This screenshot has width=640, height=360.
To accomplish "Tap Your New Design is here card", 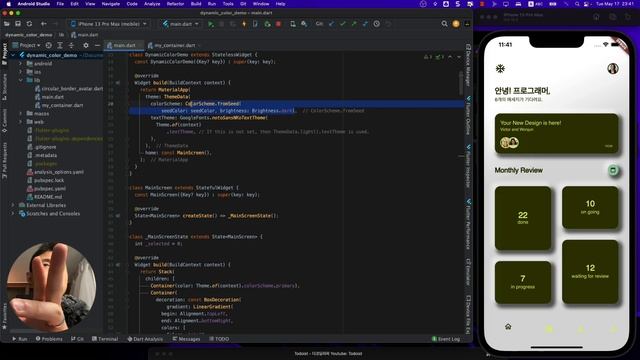I will [556, 133].
